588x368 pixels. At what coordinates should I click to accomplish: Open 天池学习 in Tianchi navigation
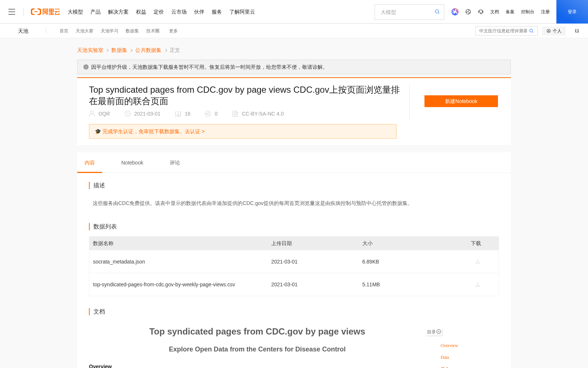pyautogui.click(x=110, y=31)
